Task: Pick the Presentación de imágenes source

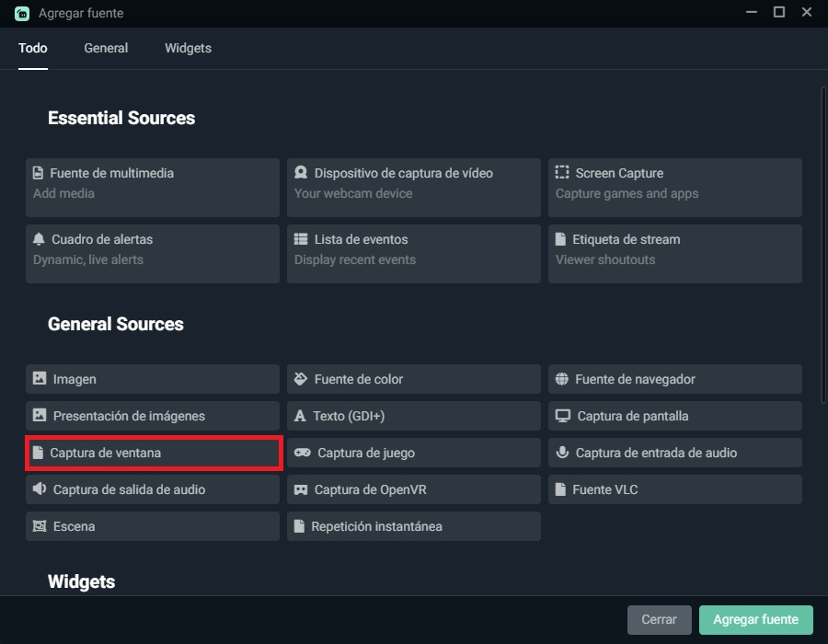Action: click(153, 416)
